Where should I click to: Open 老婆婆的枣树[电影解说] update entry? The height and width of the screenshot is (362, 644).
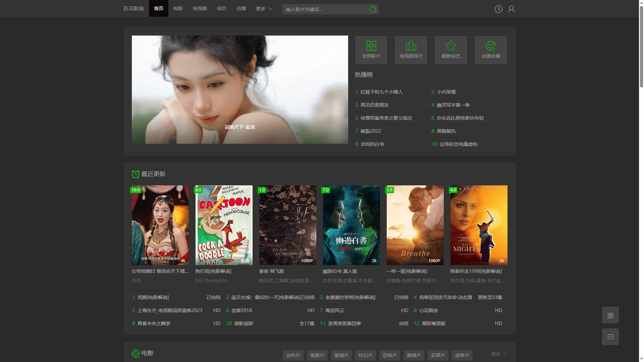[x=350, y=297]
